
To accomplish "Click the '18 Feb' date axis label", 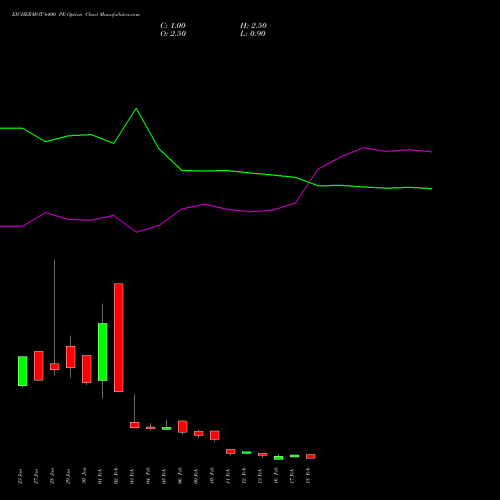I will [308, 476].
